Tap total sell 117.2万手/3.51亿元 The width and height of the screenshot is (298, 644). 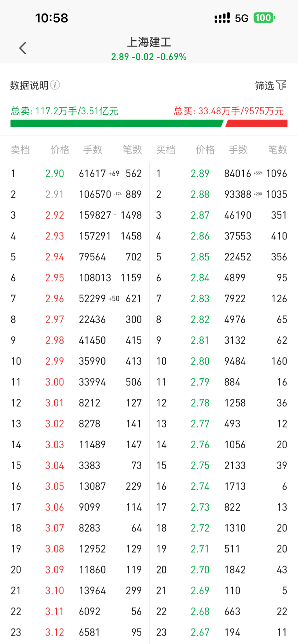point(64,111)
